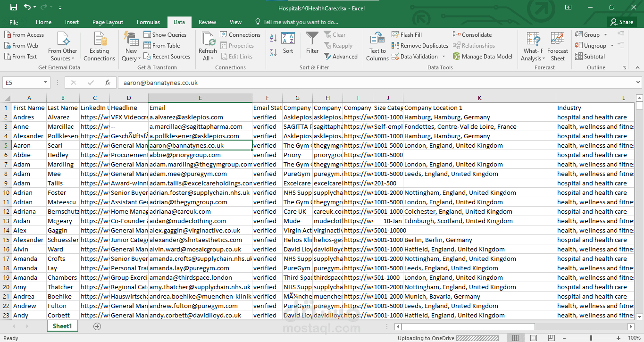Expand the formula bar
Viewport: 644px width, 342px height.
coord(638,83)
